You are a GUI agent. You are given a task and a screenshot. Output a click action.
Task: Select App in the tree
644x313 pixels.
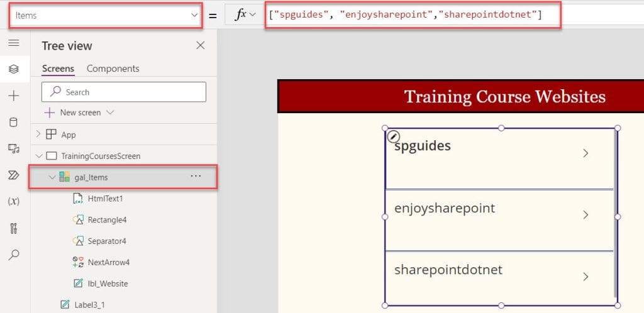pos(68,135)
